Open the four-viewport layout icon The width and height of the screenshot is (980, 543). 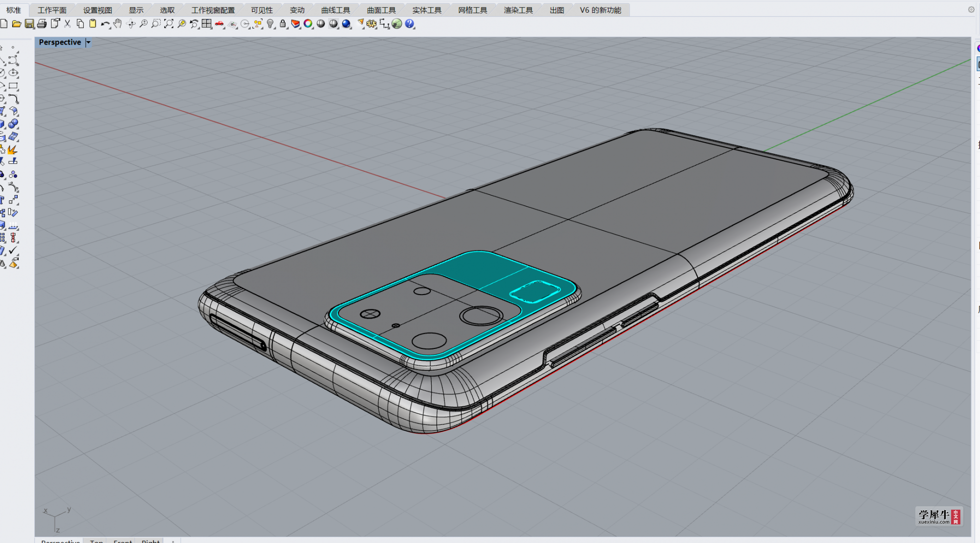point(207,24)
